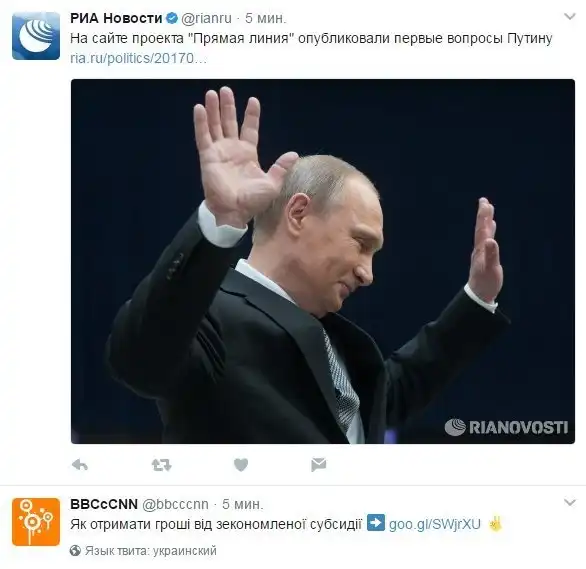Retweet the РИА Новости post

[161, 465]
